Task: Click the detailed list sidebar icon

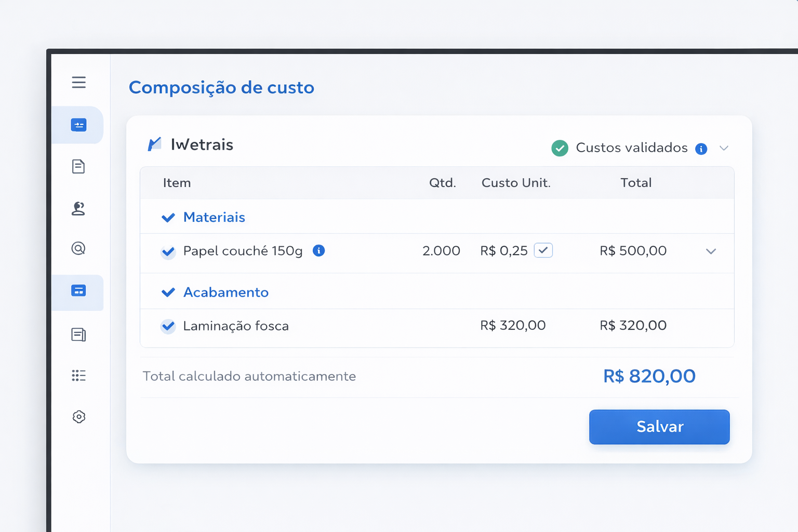Action: 78,376
